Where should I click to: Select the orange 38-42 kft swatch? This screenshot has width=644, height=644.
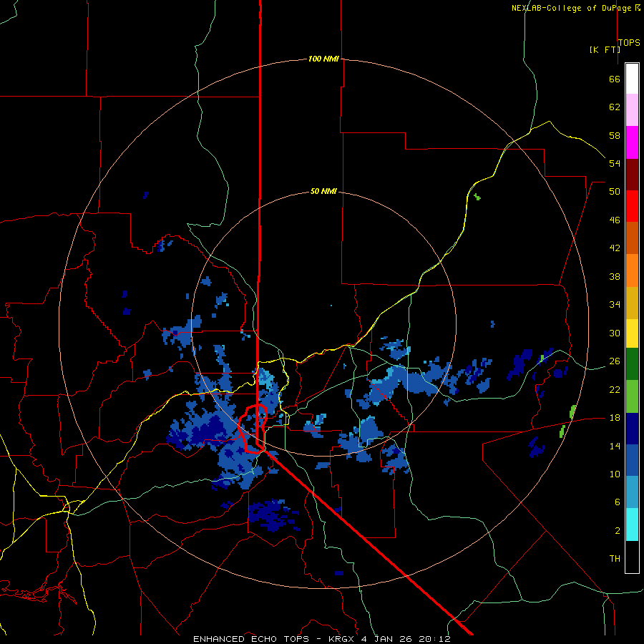click(632, 270)
